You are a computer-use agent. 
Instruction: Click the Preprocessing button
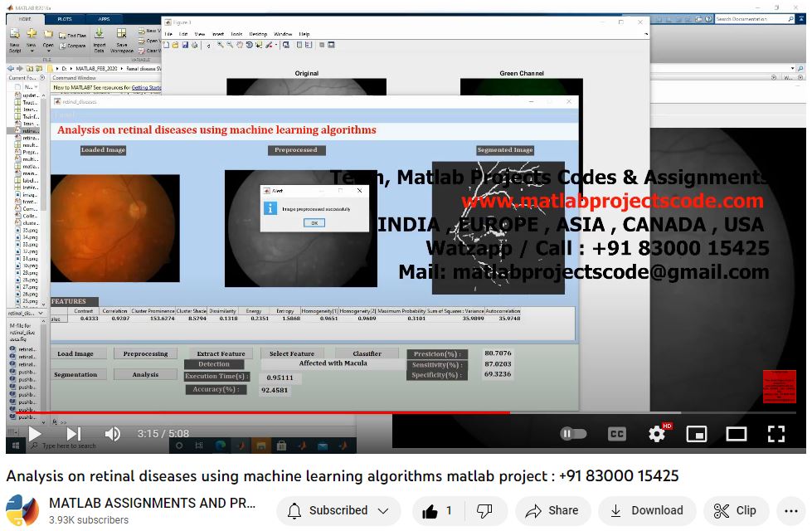pyautogui.click(x=145, y=353)
